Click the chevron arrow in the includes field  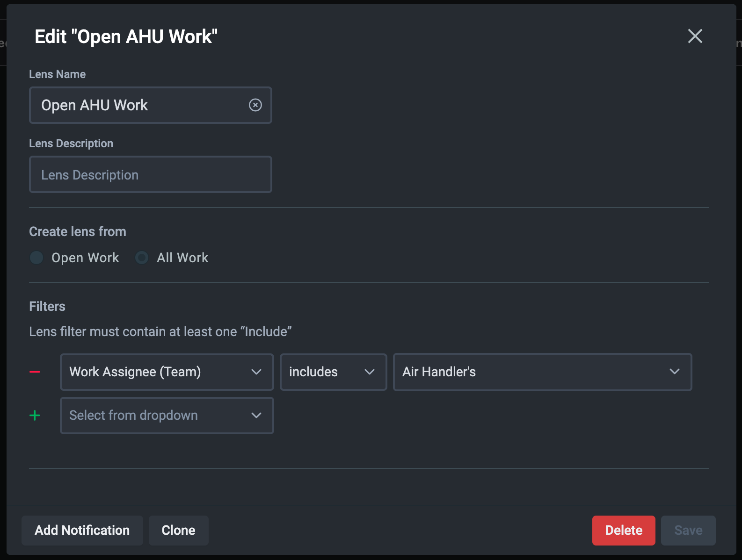click(370, 372)
